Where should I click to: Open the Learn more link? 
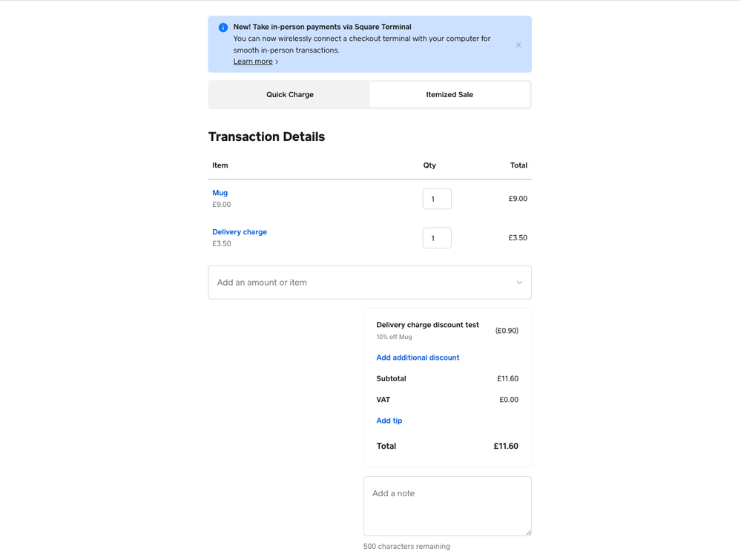(253, 62)
